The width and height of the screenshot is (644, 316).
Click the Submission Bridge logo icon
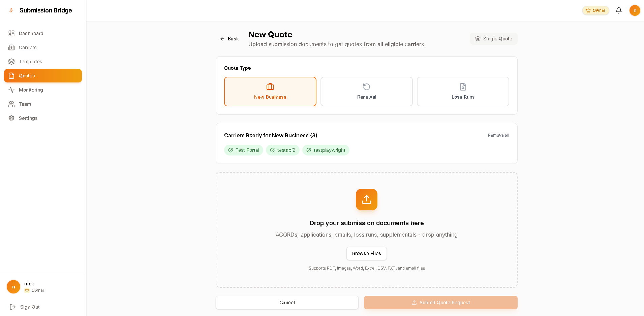pyautogui.click(x=11, y=10)
